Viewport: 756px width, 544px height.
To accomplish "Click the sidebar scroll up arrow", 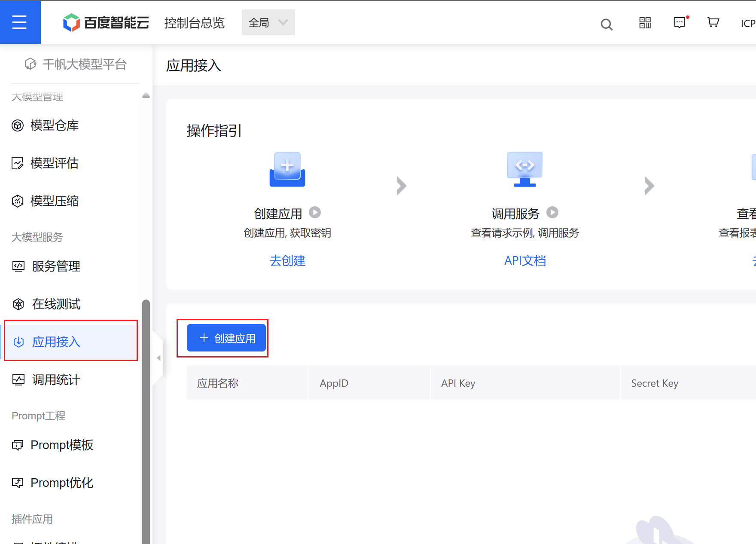I will point(146,95).
